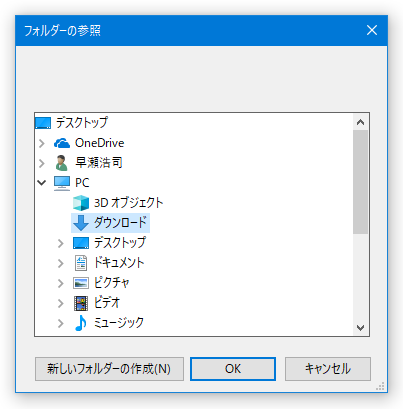The image size is (403, 409).
Task: Select the top-level デスクトップ label
Action: 82,122
